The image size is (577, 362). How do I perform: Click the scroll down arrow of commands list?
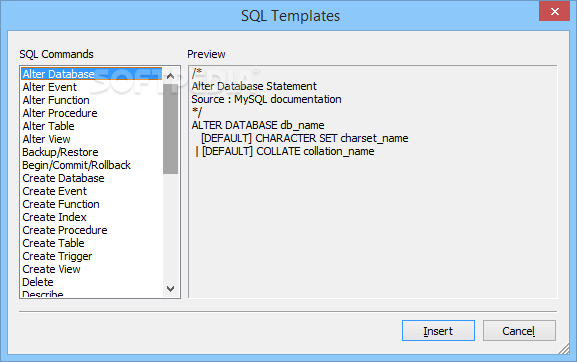pos(170,289)
